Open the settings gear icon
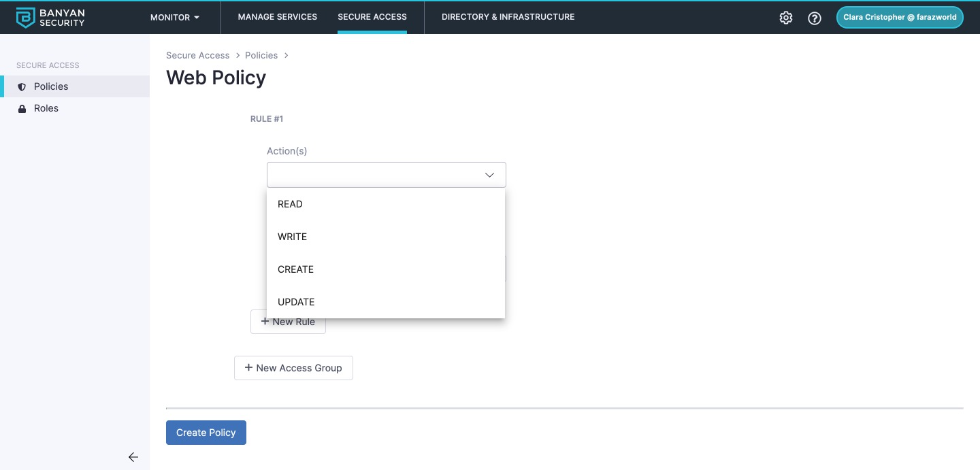The height and width of the screenshot is (470, 980). pos(786,18)
